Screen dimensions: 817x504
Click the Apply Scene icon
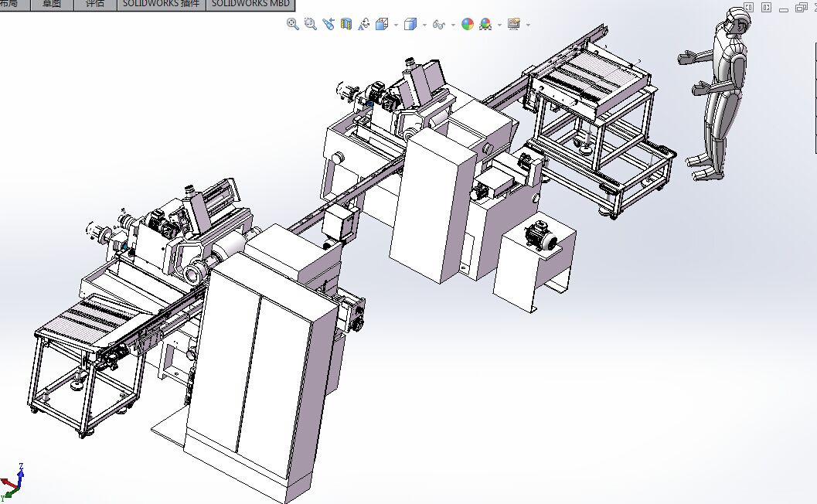485,24
